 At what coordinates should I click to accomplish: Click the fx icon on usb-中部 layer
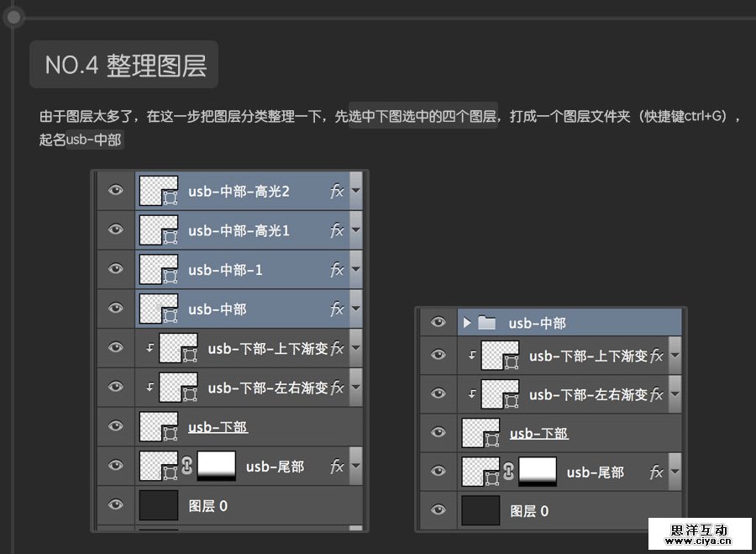[336, 309]
